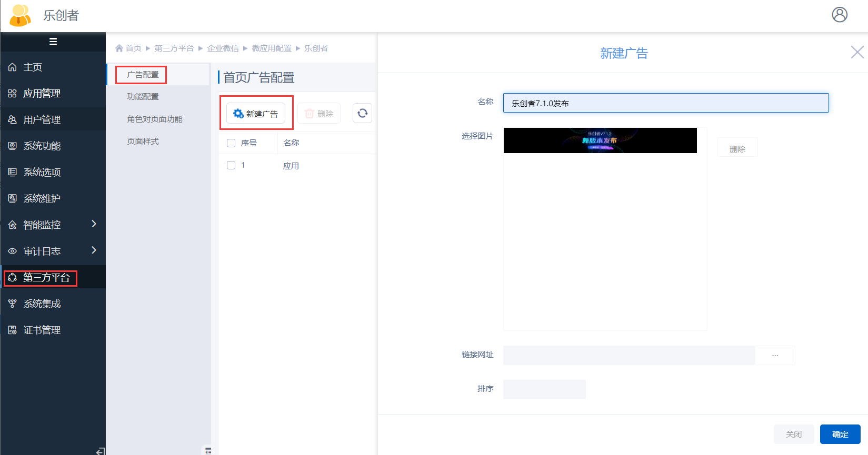Tick the select-all checkbox beside 序号
The width and height of the screenshot is (868, 455).
click(x=231, y=143)
